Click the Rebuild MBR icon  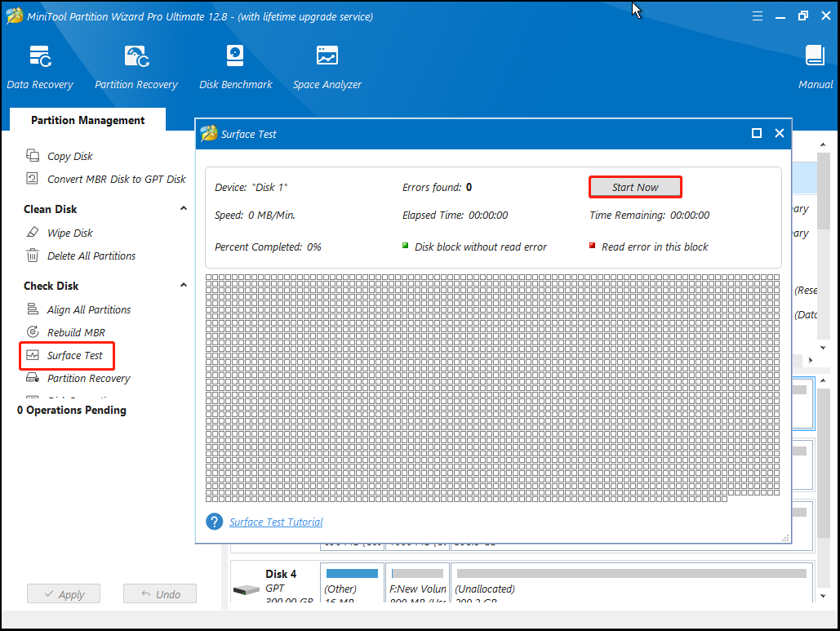pyautogui.click(x=33, y=331)
